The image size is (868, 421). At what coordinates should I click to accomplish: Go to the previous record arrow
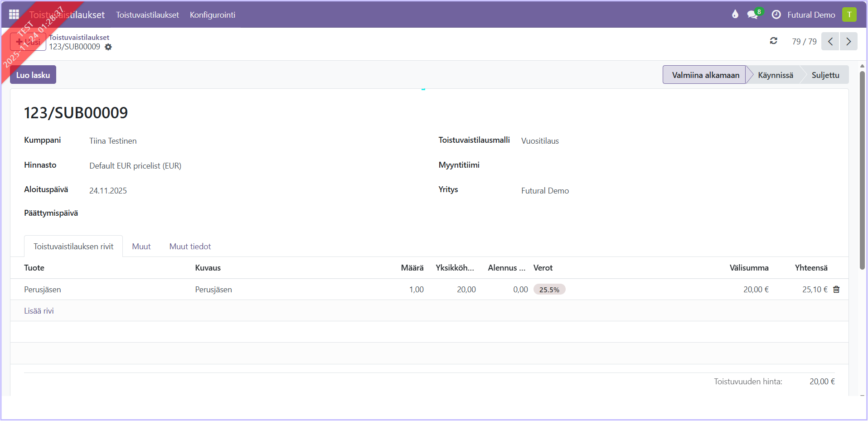coord(830,42)
